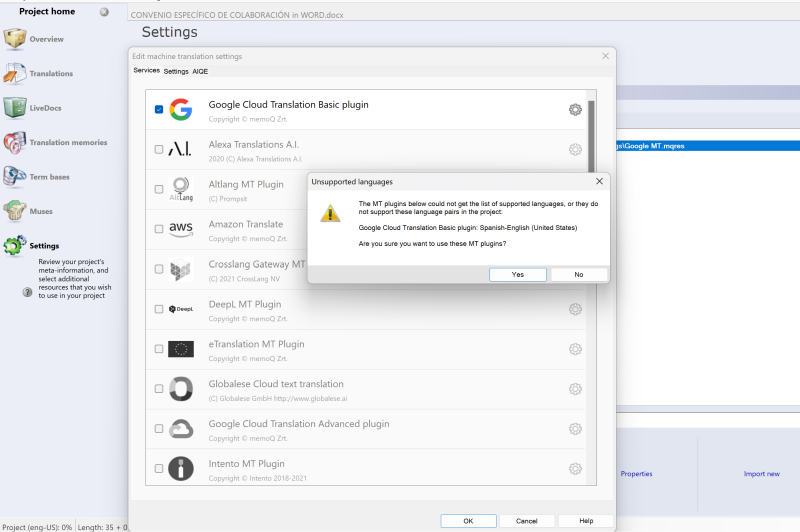This screenshot has height=532, width=800.
Task: Click the Google logo icon
Action: [181, 110]
